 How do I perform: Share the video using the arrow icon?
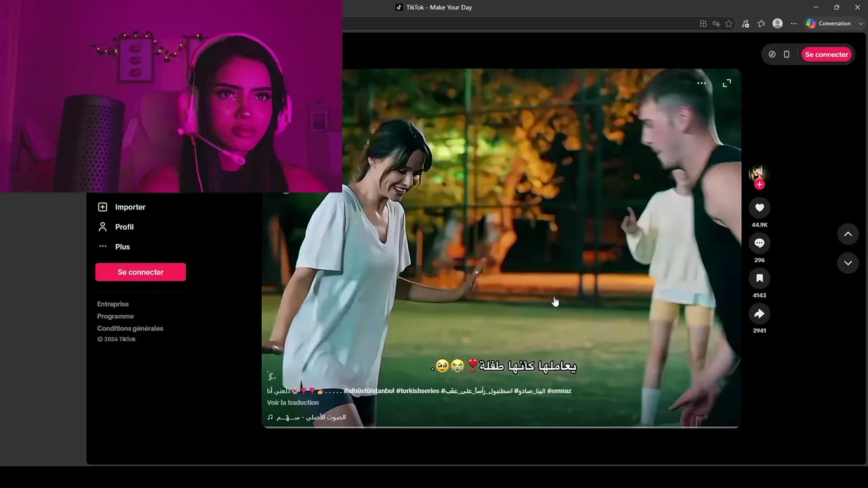(759, 314)
